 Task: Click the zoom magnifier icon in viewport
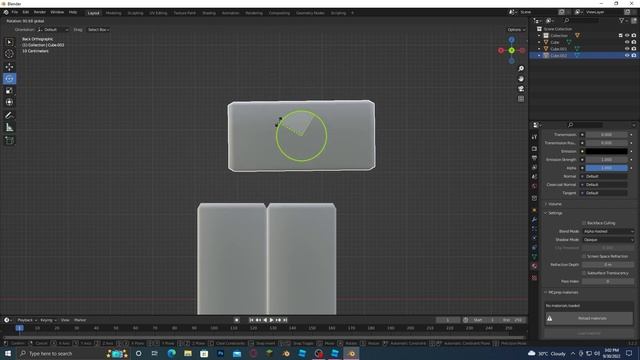521,69
